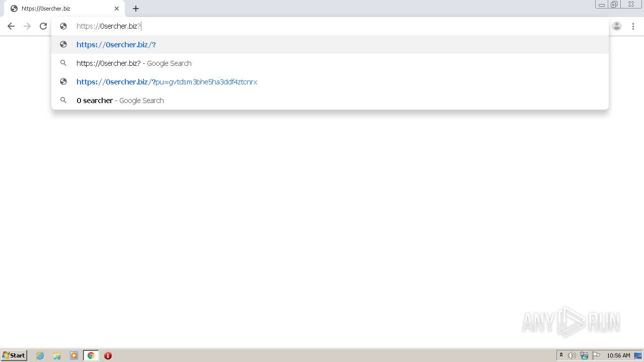644x362 pixels.
Task: Open the File Explorer folder on the taskbar
Action: [x=57, y=355]
